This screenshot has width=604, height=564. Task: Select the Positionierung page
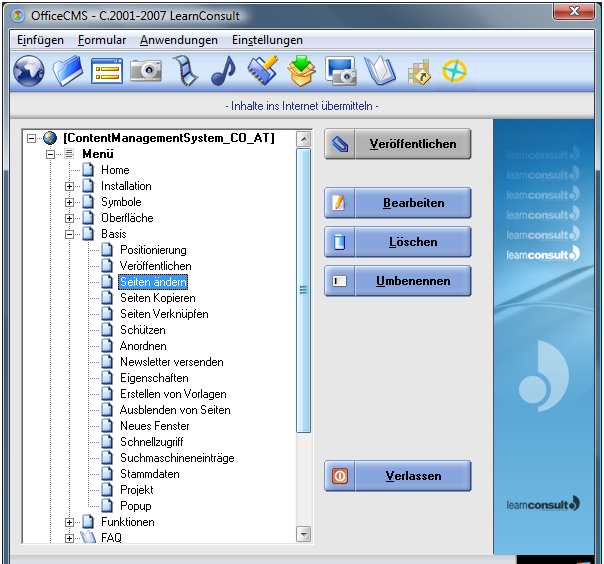coord(153,250)
